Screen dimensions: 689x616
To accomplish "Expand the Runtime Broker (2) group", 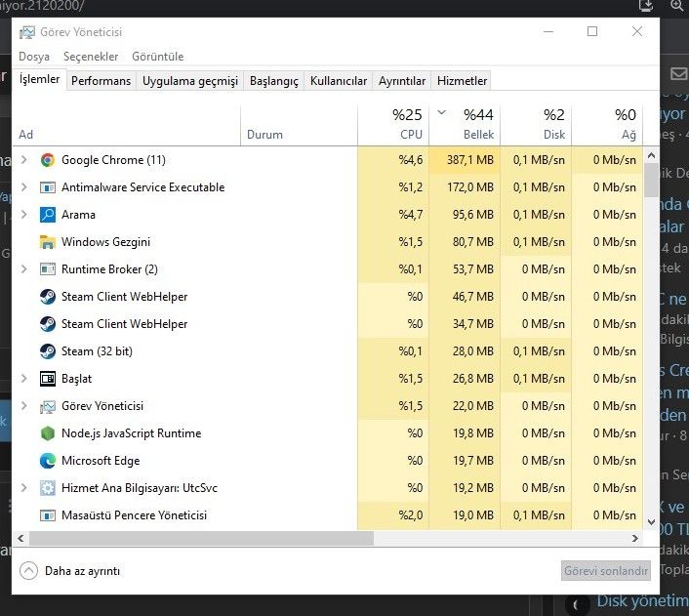I will point(24,269).
